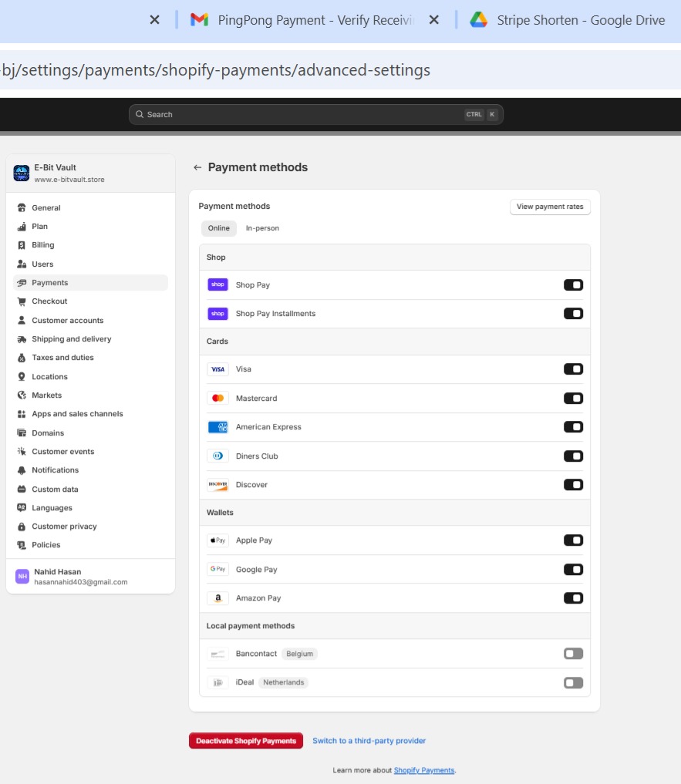
Task: Switch off the Mastercard toggle
Action: (x=574, y=398)
